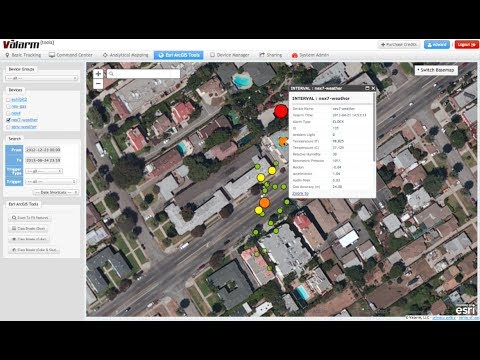Open the System Admin tab
Viewport: 480px width, 360px height.
pyautogui.click(x=310, y=55)
